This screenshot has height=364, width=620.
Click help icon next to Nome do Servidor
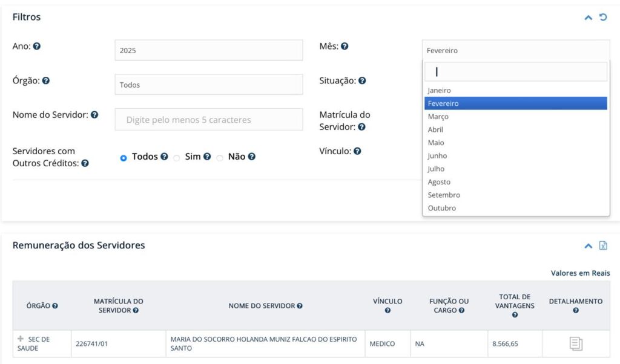(x=94, y=115)
